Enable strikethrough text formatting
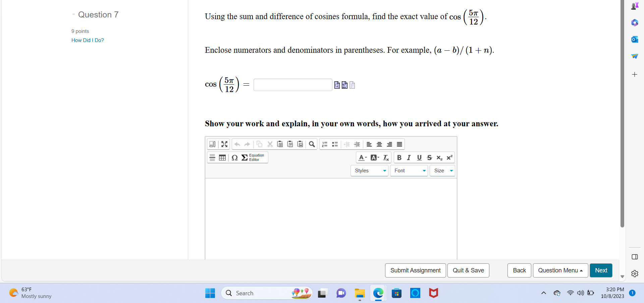The width and height of the screenshot is (644, 303). (x=429, y=157)
